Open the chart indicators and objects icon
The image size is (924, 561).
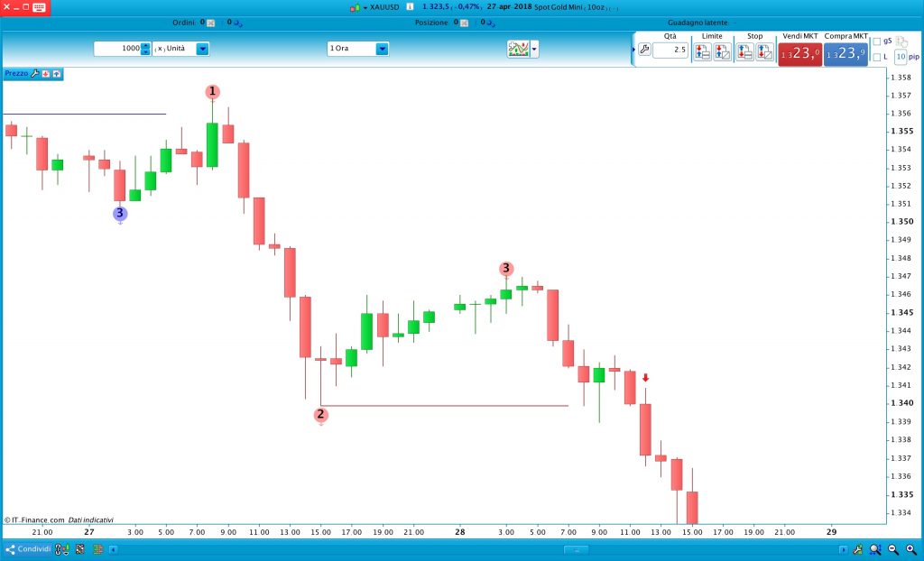click(x=518, y=49)
